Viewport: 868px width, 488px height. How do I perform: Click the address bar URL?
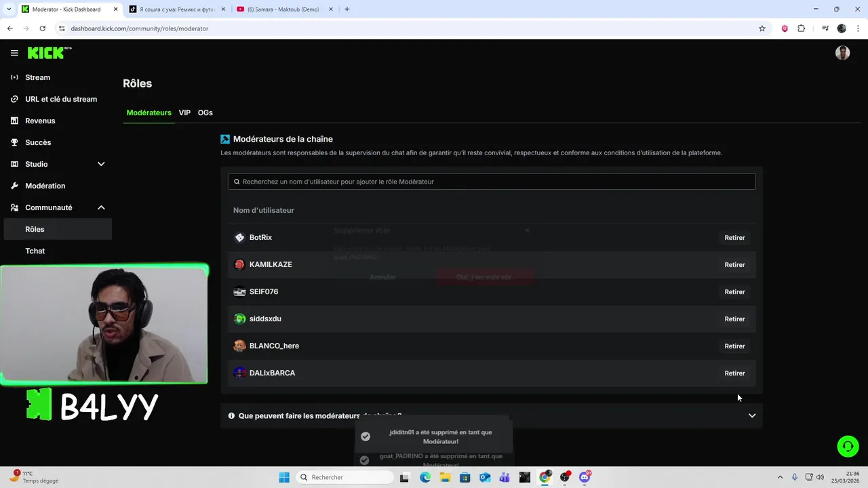pyautogui.click(x=140, y=28)
